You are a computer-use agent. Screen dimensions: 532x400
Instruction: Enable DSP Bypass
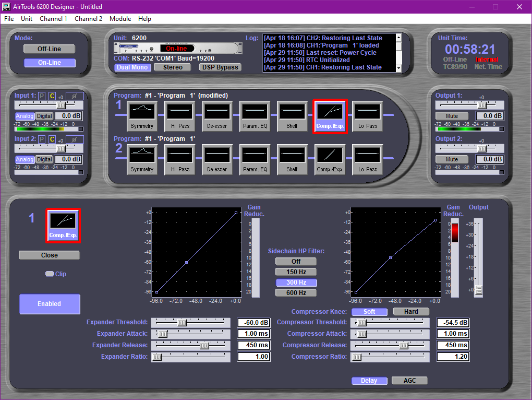point(220,67)
